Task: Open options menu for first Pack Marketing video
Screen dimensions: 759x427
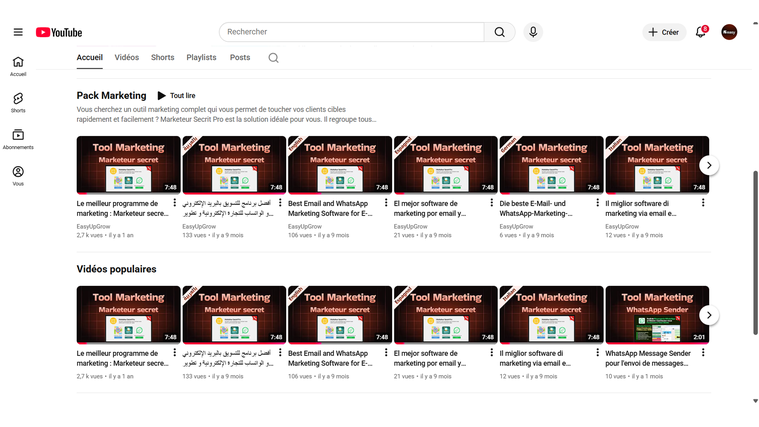Action: (175, 203)
